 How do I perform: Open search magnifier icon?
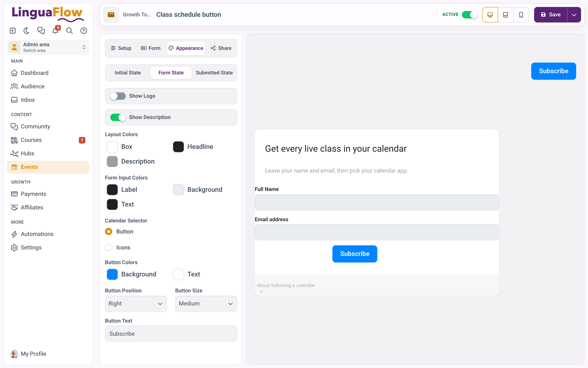point(69,31)
